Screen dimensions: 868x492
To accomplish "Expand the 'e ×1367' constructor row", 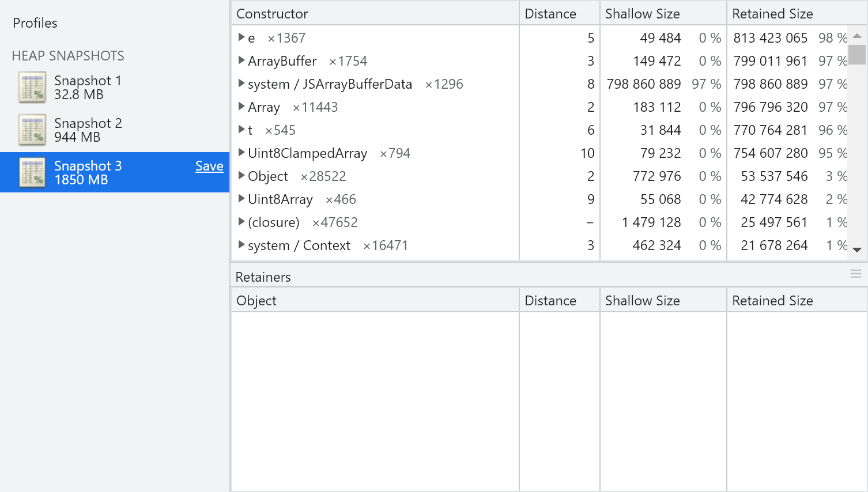I will coord(241,37).
